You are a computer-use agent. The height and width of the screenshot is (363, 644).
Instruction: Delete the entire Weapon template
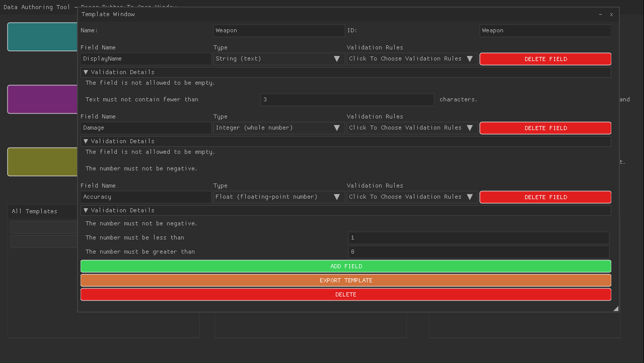click(346, 294)
